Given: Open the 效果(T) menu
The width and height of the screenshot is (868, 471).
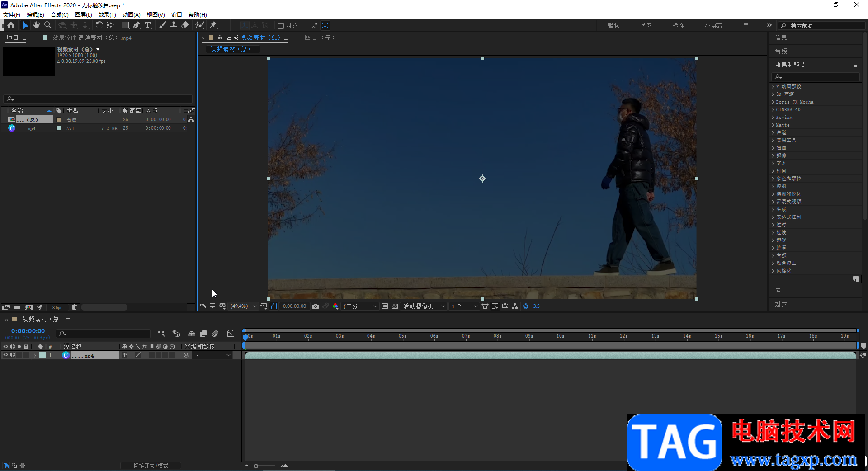Looking at the screenshot, I should point(107,14).
